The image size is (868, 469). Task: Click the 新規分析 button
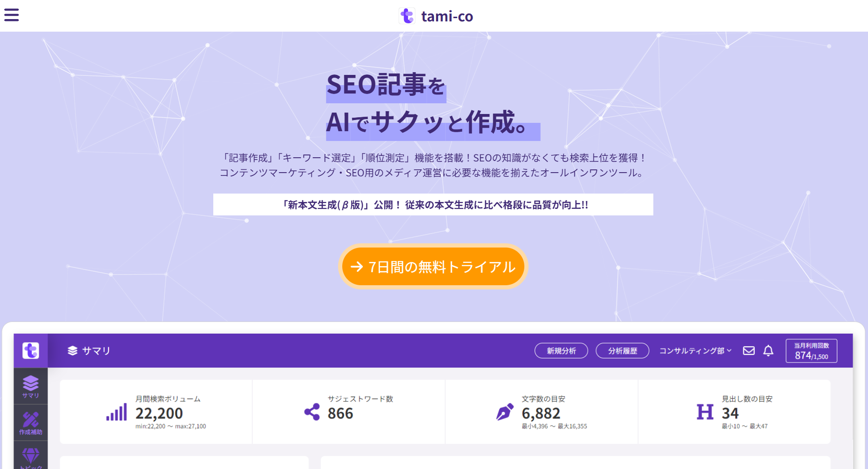pyautogui.click(x=561, y=351)
